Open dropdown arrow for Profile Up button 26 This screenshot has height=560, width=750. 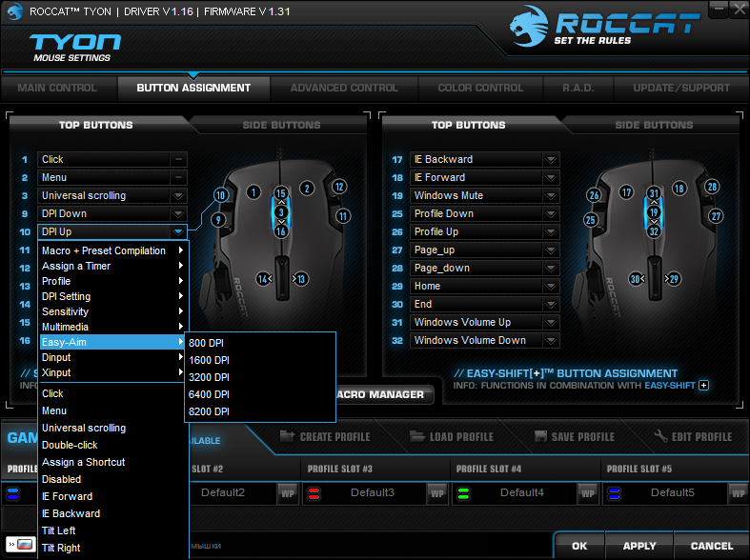[551, 232]
